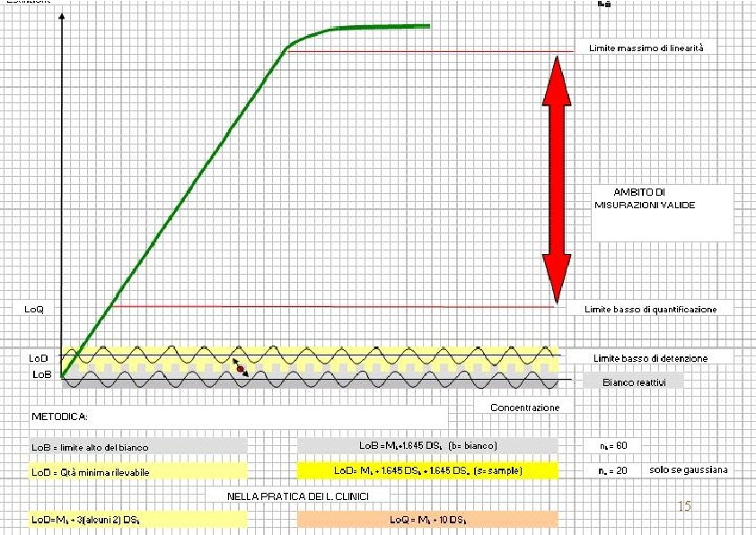Viewport: 756px width, 535px height.
Task: Click the 'LoQ' axis label
Action: pos(34,310)
